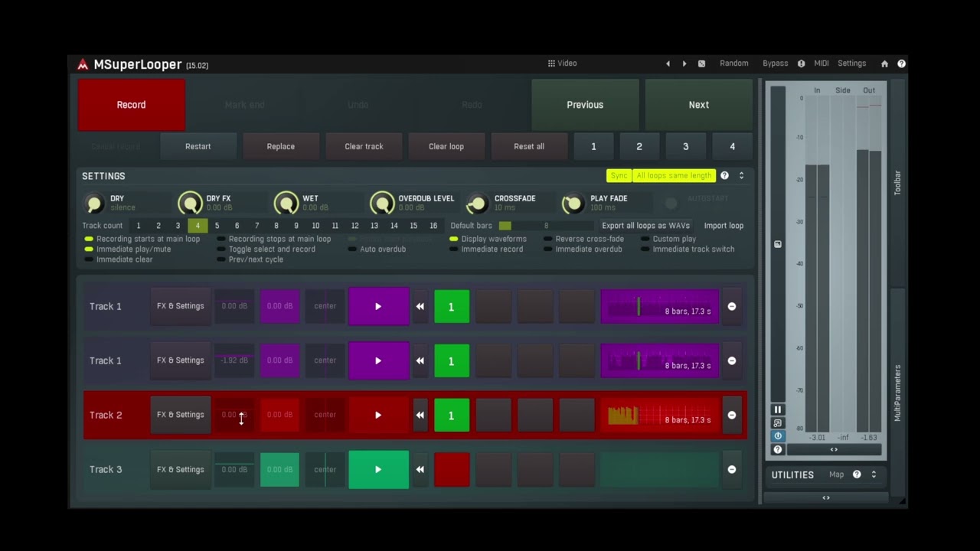Expand the bottom utilities panel arrows
This screenshot has width=980, height=551.
tap(826, 498)
